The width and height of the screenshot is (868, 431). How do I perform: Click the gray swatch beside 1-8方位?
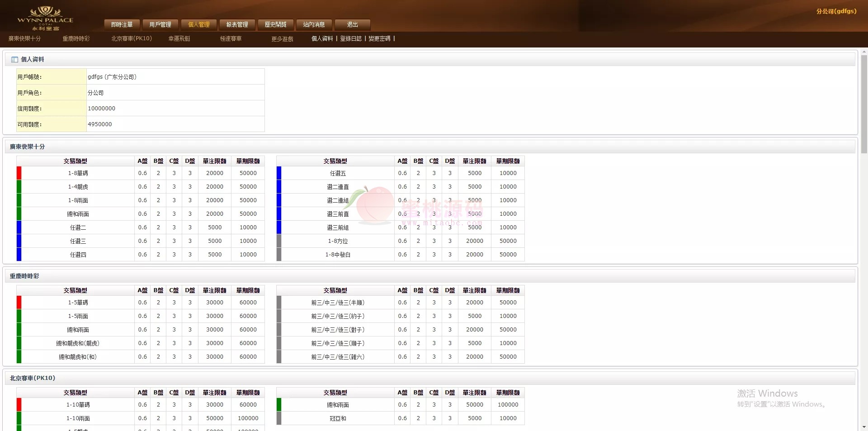click(x=279, y=241)
